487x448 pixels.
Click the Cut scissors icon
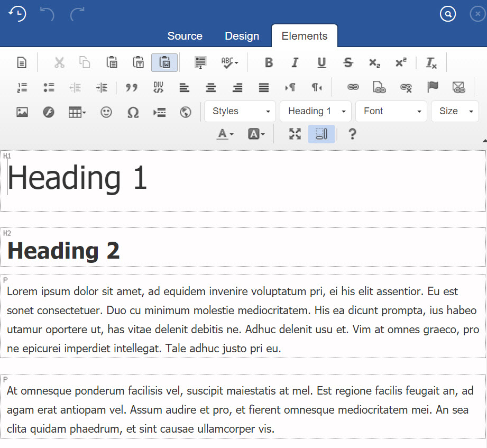point(59,62)
